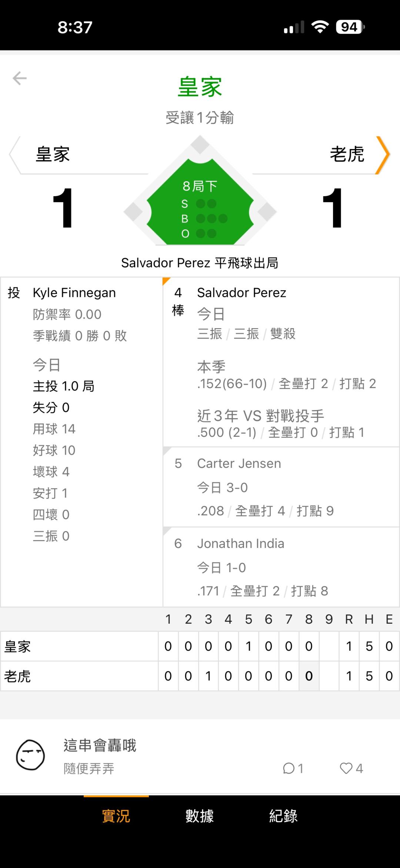Tap the 皇家 row in the line score
Screen dimensions: 400x868
(x=17, y=647)
